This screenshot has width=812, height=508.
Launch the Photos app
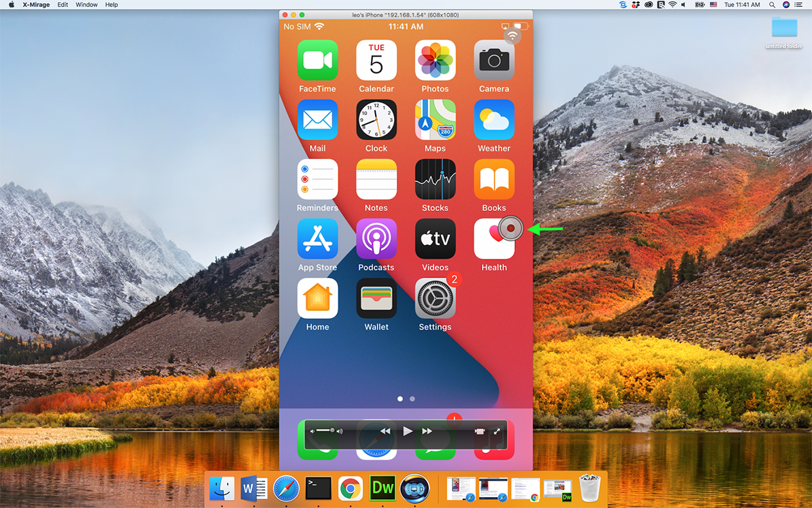(435, 60)
